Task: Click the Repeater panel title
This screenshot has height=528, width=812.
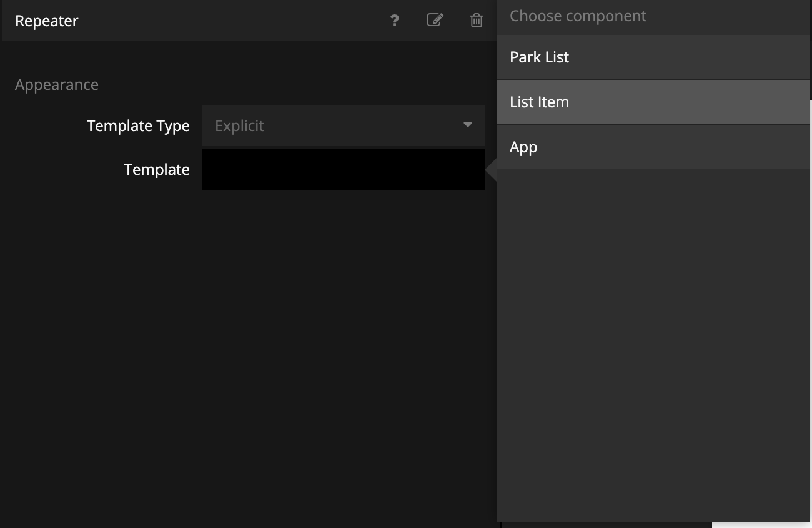Action: (47, 21)
